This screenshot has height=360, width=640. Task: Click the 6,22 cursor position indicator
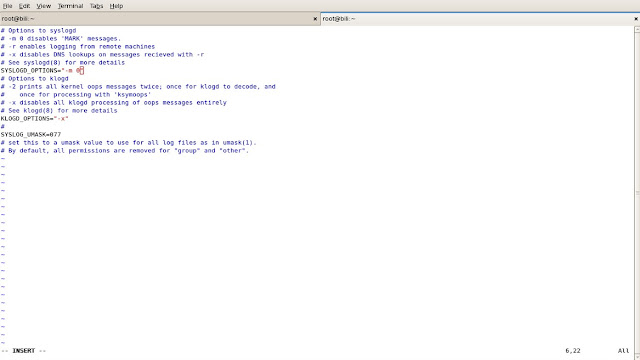pyautogui.click(x=573, y=351)
